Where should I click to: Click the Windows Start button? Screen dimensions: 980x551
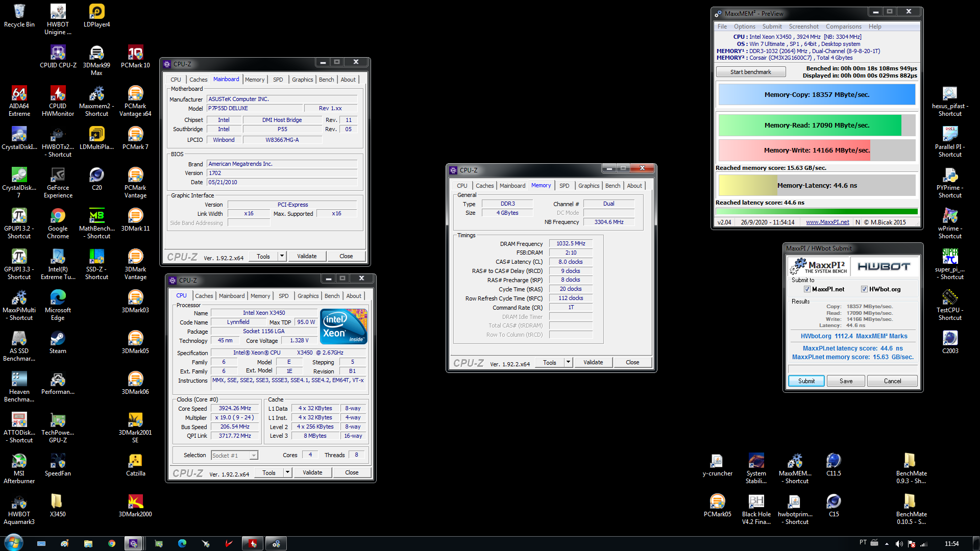point(14,543)
